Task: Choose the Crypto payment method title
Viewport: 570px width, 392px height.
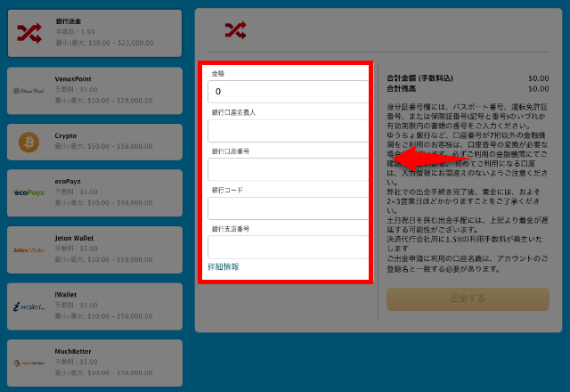Action: [x=67, y=135]
